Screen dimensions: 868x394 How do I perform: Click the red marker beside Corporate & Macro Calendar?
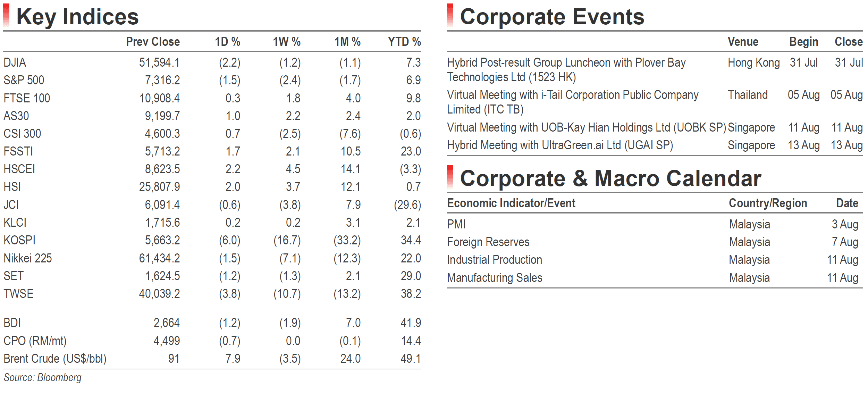click(450, 177)
